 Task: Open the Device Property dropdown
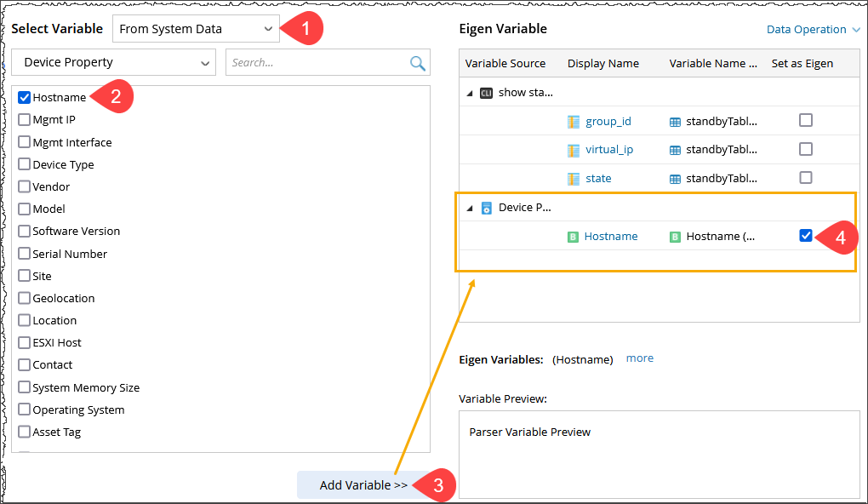click(x=114, y=62)
